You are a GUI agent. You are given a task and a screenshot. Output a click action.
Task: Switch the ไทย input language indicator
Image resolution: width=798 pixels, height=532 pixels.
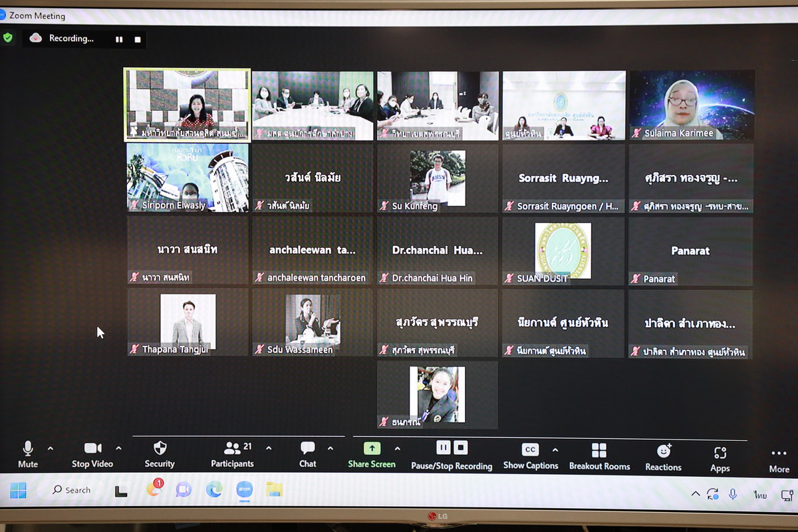[x=760, y=495]
